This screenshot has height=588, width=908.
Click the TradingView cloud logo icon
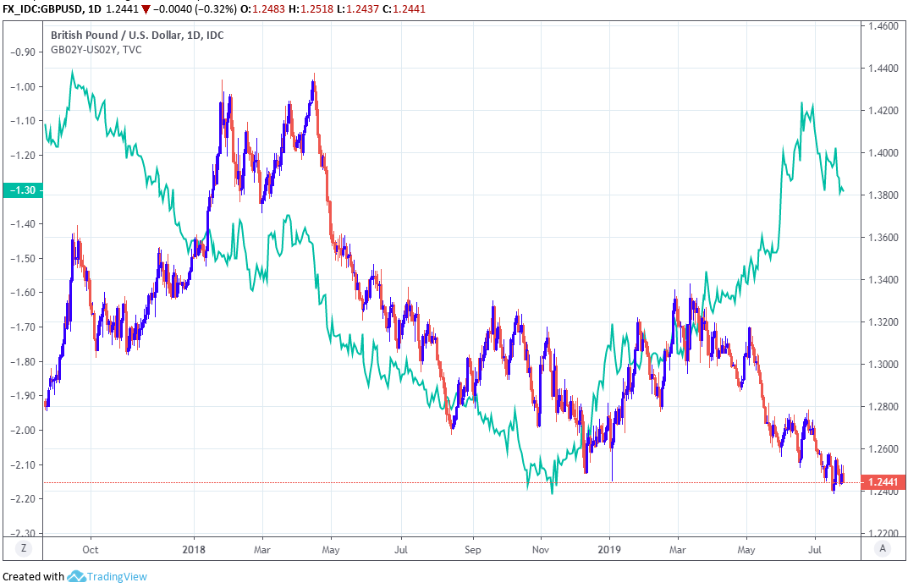[77, 577]
